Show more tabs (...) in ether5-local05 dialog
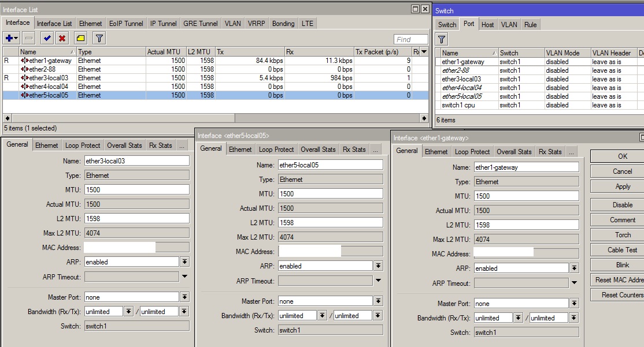644x347 pixels. 375,150
